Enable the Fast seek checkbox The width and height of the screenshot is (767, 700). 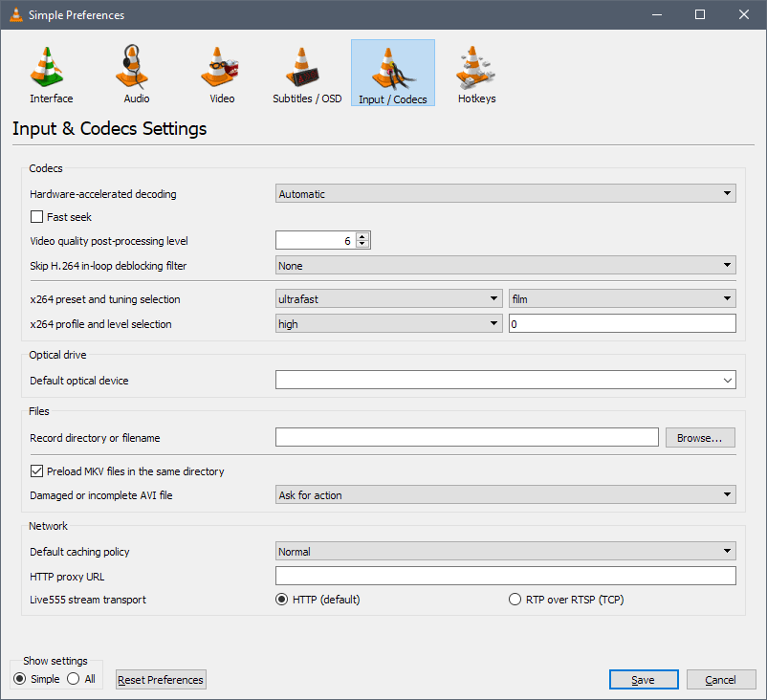pos(36,217)
